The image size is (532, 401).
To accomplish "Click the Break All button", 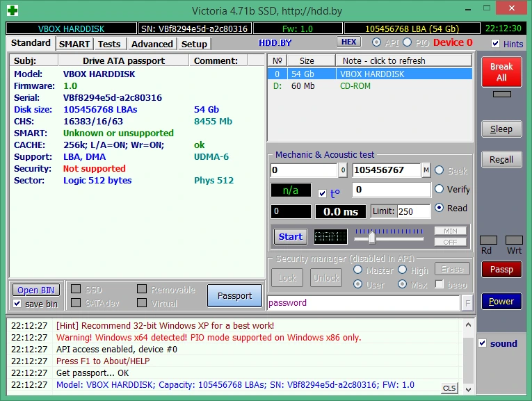I will click(x=501, y=72).
